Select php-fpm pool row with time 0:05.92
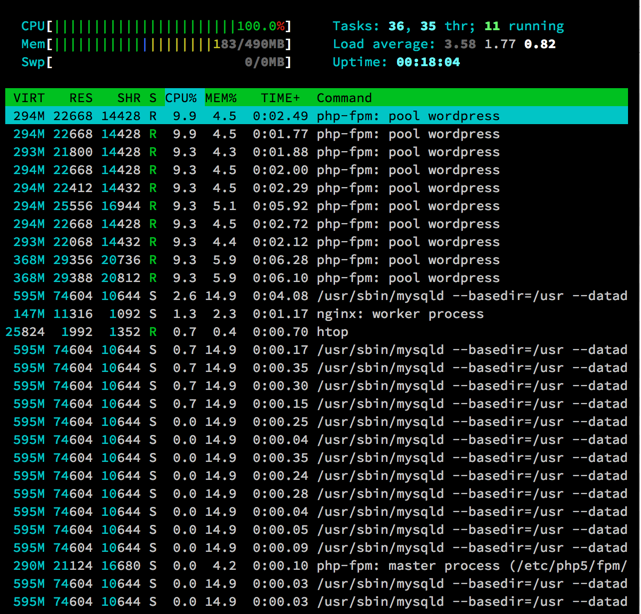This screenshot has height=614, width=641. coord(316,206)
